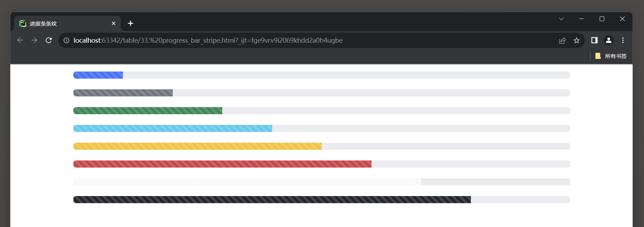The width and height of the screenshot is (644, 227).
Task: Minimize the browser window
Action: point(581,19)
